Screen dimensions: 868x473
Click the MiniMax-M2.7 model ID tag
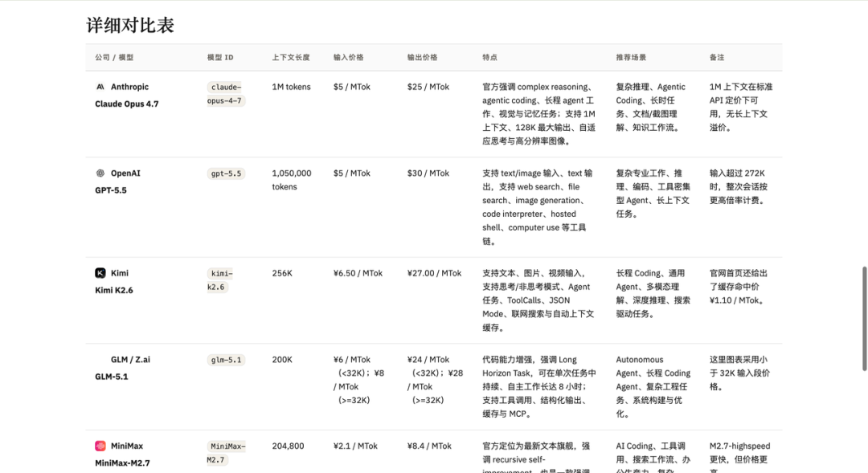click(x=226, y=453)
